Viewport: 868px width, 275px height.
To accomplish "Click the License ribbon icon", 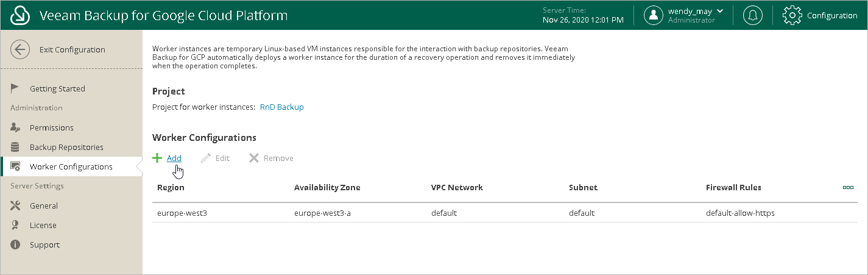I will point(16,225).
